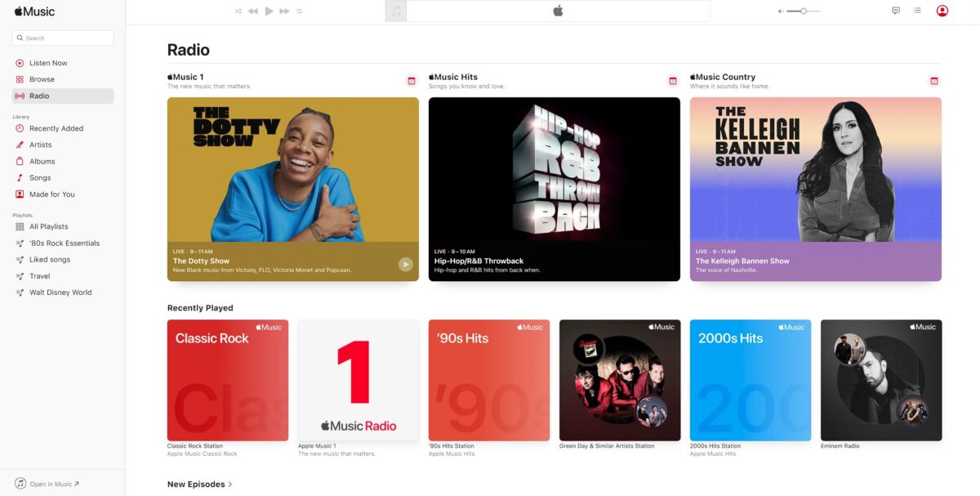
Task: Click the now playing artwork placeholder
Action: point(396,11)
